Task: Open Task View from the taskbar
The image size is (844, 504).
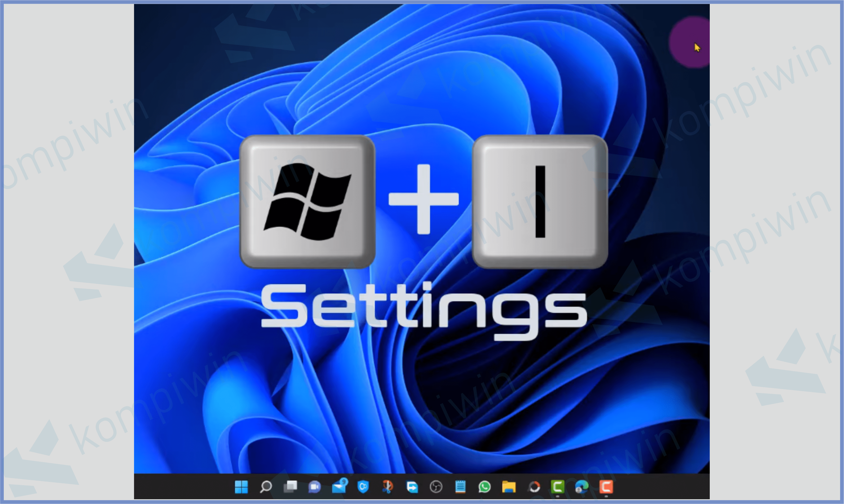Action: 290,487
